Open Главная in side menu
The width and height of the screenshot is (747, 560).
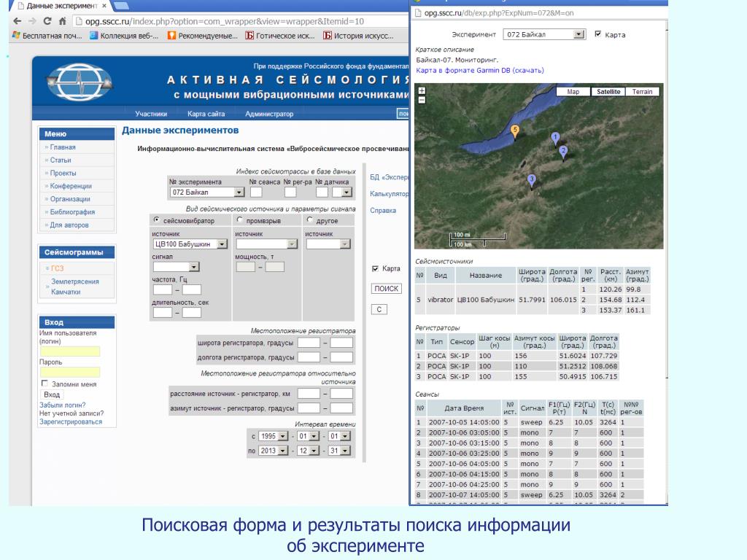(63, 147)
